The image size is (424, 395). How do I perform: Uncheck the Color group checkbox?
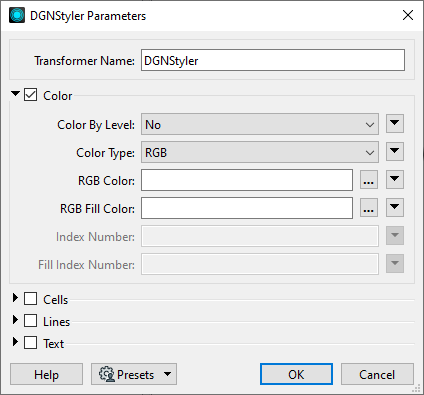(x=30, y=95)
